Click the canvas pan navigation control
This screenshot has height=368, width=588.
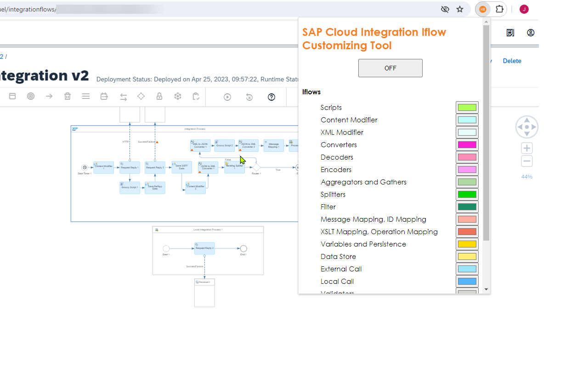[527, 127]
